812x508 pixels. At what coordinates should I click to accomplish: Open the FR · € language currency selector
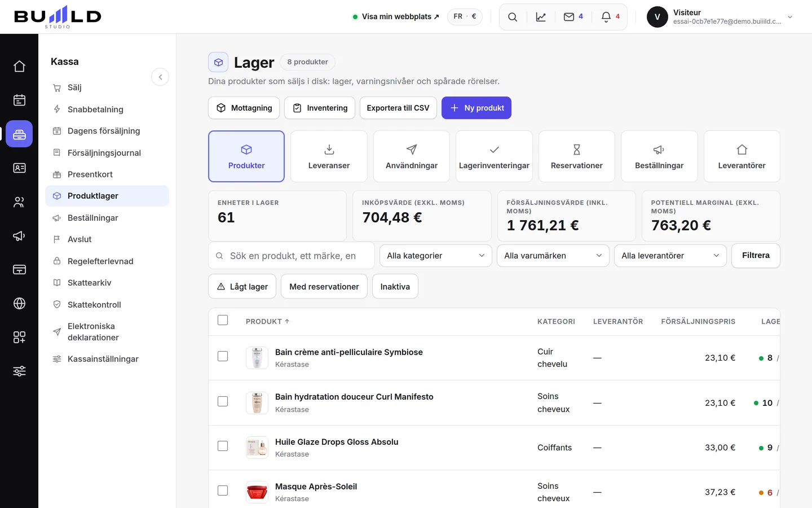[x=465, y=16]
